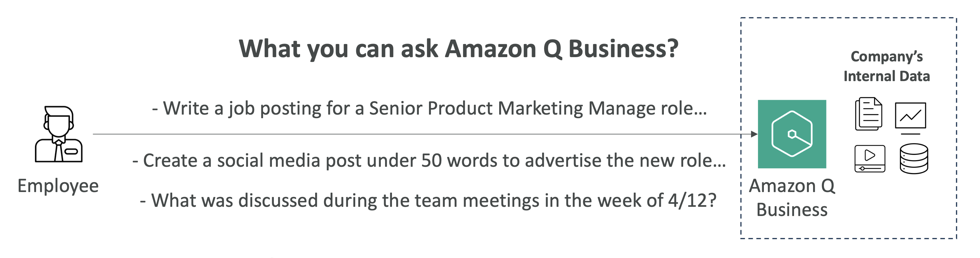Screen dimensions: 980x258
Task: Select the job posting prompt text
Action: tap(429, 108)
